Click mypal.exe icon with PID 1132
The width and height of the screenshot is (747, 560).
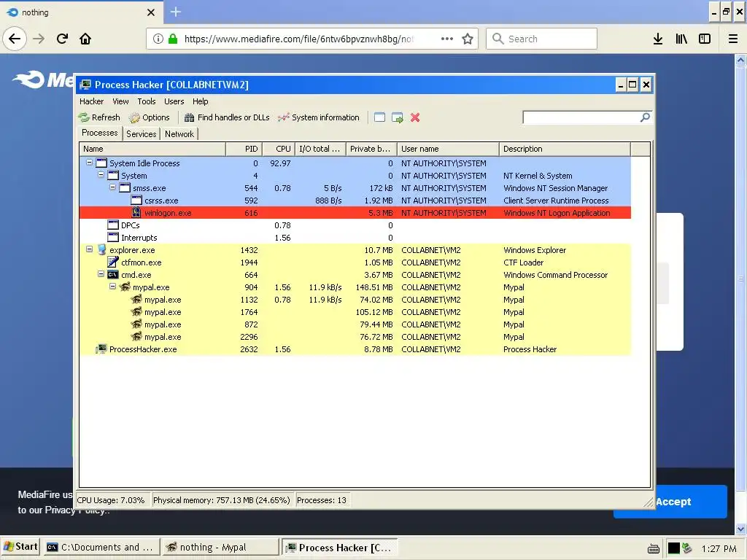(x=136, y=299)
